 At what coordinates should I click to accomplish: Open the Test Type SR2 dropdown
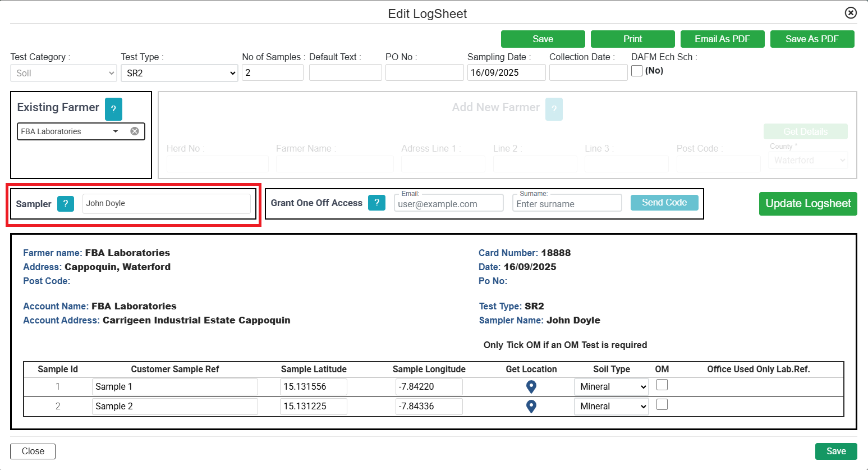[179, 73]
